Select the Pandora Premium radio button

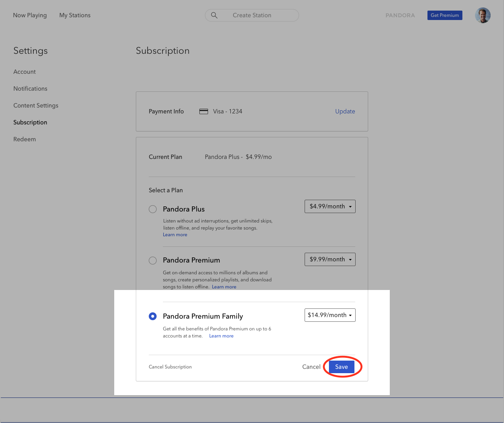pyautogui.click(x=153, y=261)
